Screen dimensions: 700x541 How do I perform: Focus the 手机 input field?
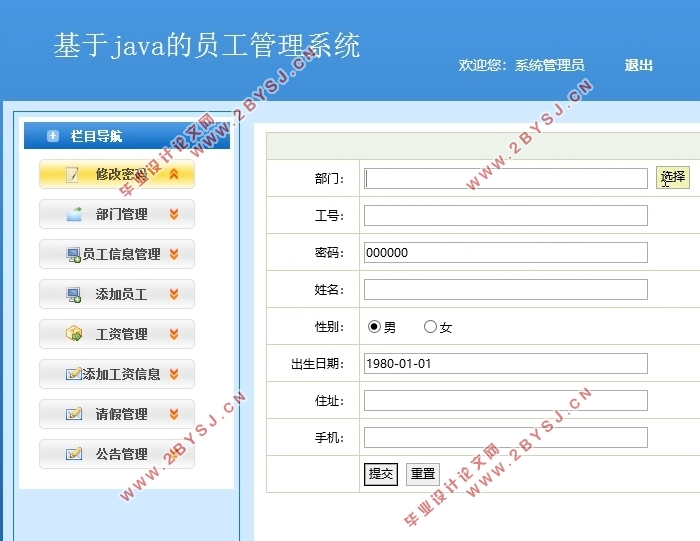(506, 437)
